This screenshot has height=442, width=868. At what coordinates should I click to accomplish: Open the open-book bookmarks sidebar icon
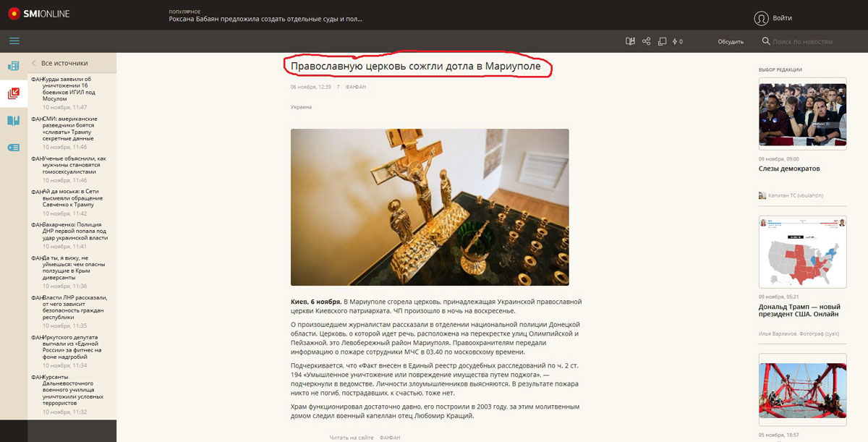(14, 120)
